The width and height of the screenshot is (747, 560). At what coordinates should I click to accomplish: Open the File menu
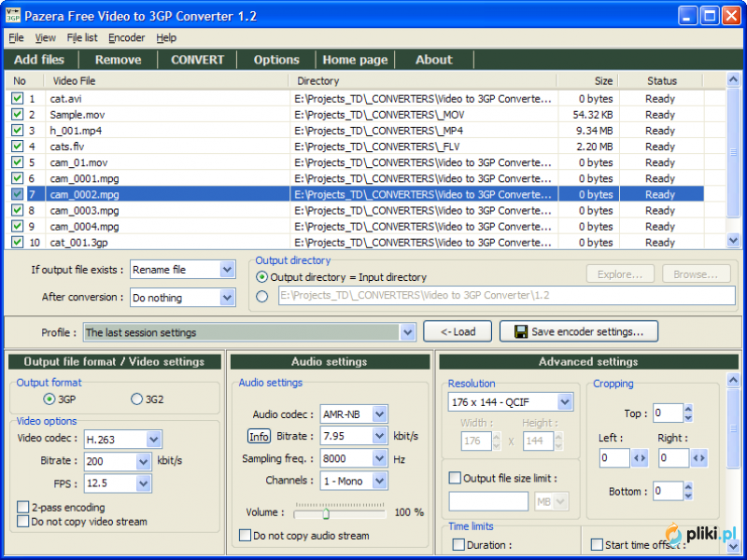16,37
